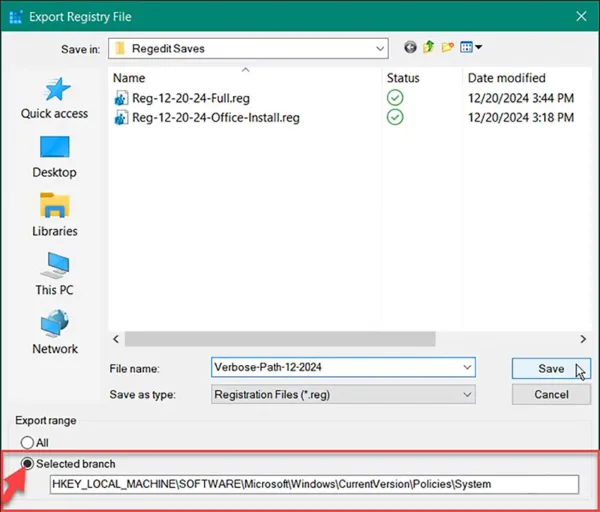Click the date 12/20/2024 3:18 PM
Screen dimensions: 600x512
(x=521, y=117)
